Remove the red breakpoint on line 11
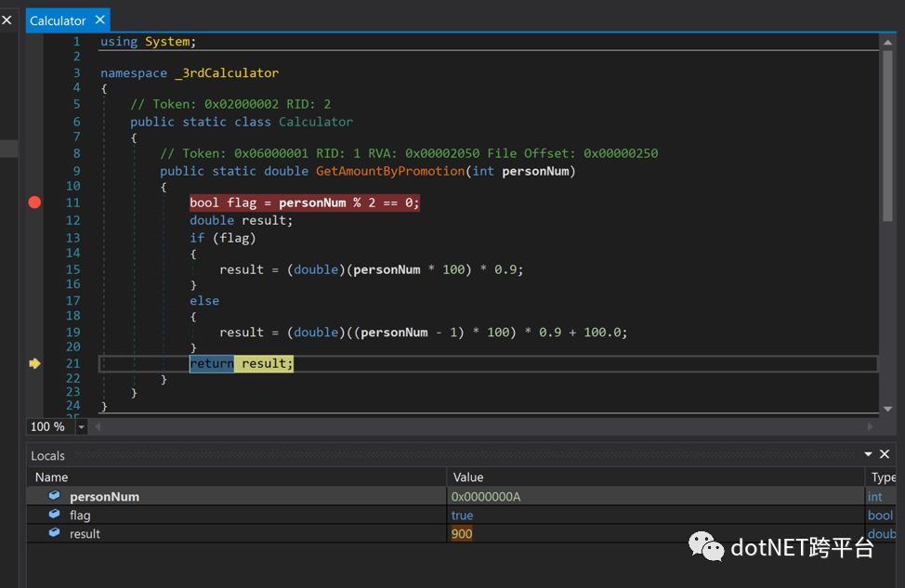The height and width of the screenshot is (588, 905). pos(34,203)
